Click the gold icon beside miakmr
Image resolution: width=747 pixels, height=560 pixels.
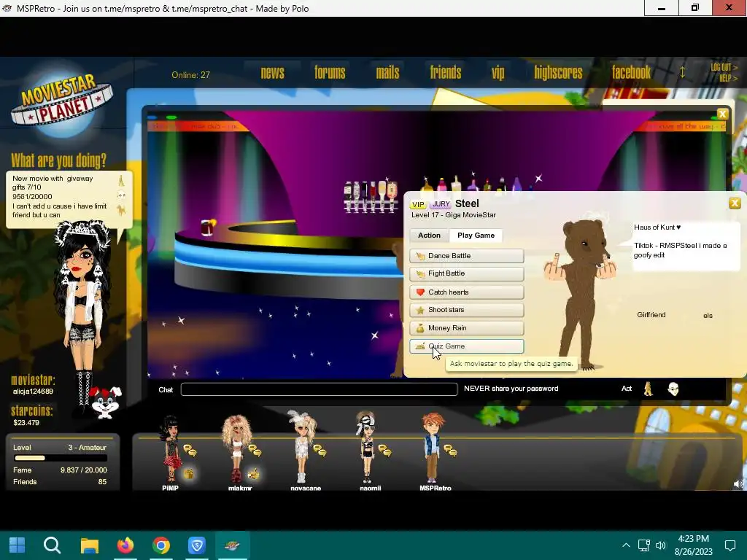253,474
